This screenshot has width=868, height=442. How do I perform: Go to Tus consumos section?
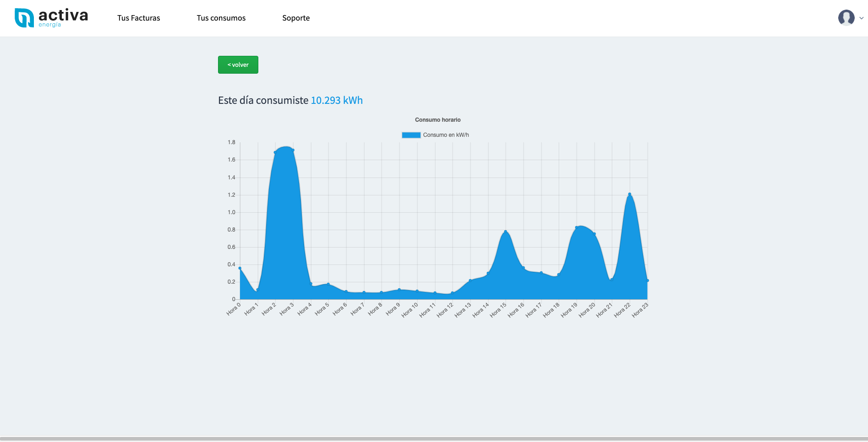(x=221, y=18)
